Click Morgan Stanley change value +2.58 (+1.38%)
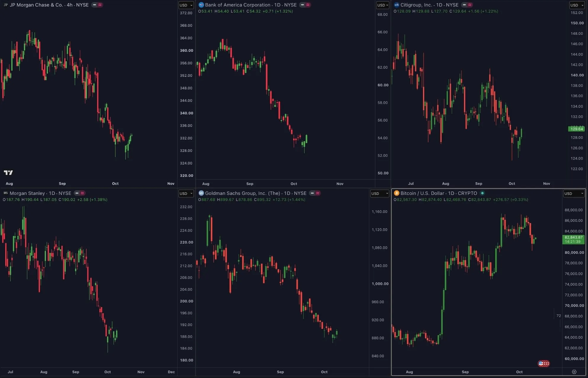Image resolution: width=588 pixels, height=378 pixels. pos(92,200)
